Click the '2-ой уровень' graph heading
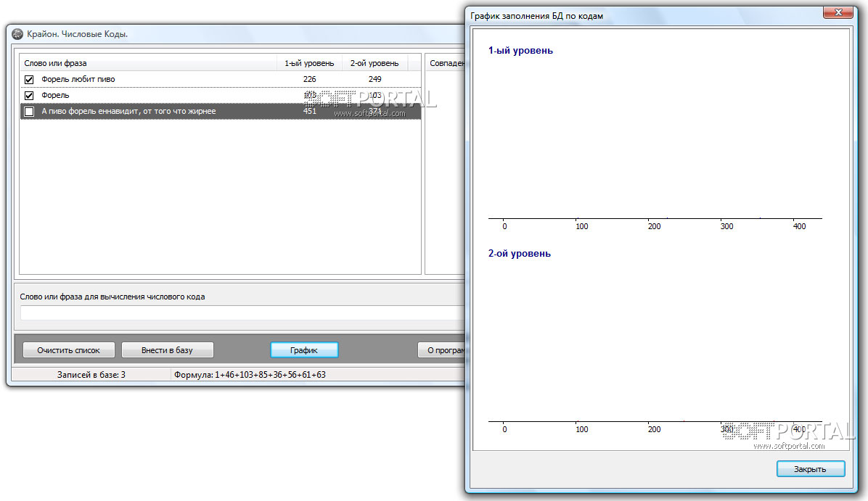Viewport: 868px width, 501px height. pyautogui.click(x=519, y=254)
